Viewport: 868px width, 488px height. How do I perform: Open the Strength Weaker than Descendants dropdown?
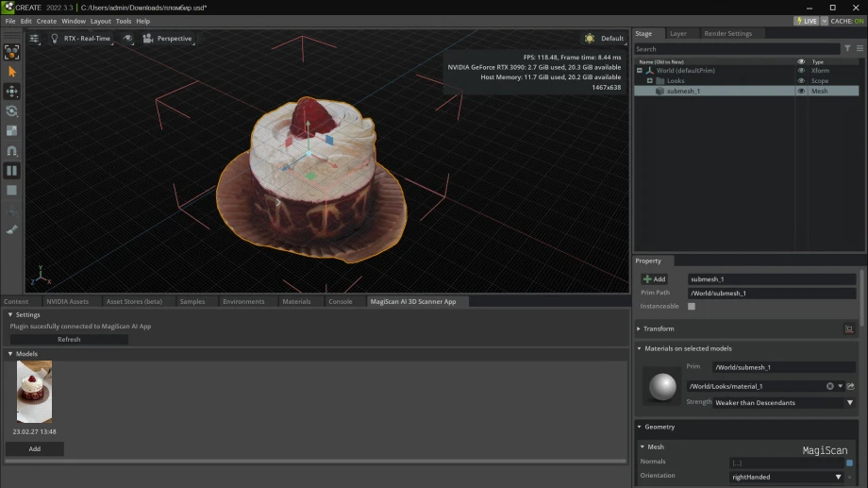(784, 403)
